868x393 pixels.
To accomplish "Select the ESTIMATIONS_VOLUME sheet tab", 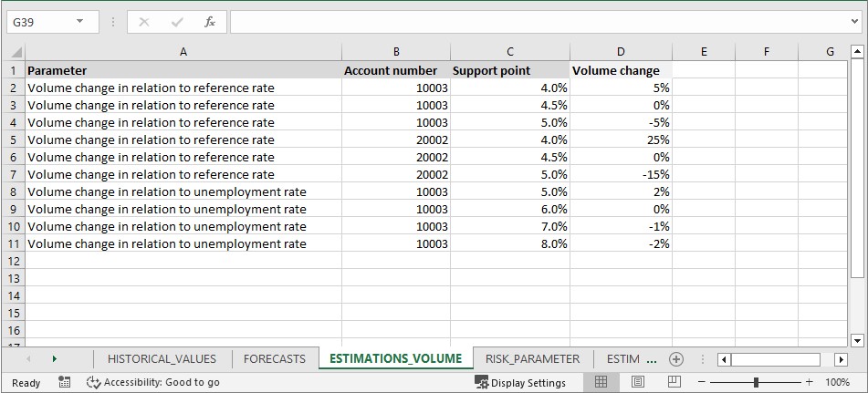I will (x=396, y=358).
